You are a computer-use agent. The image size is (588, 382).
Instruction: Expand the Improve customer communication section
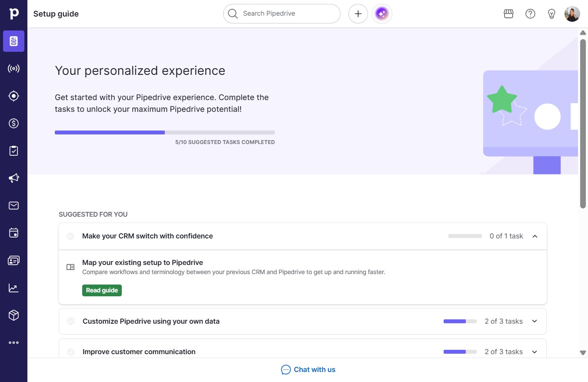tap(535, 352)
